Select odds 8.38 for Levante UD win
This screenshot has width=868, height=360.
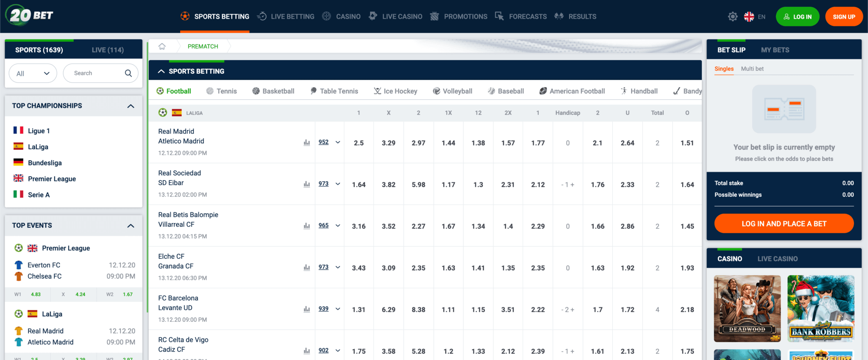pos(418,310)
